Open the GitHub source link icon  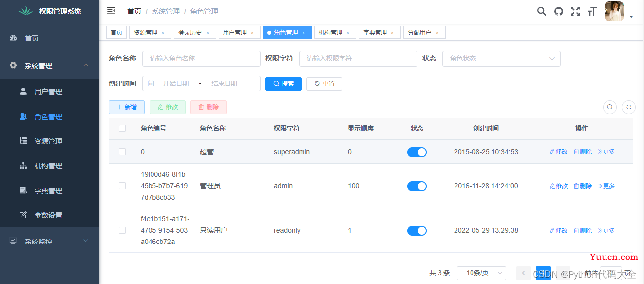[x=559, y=11]
